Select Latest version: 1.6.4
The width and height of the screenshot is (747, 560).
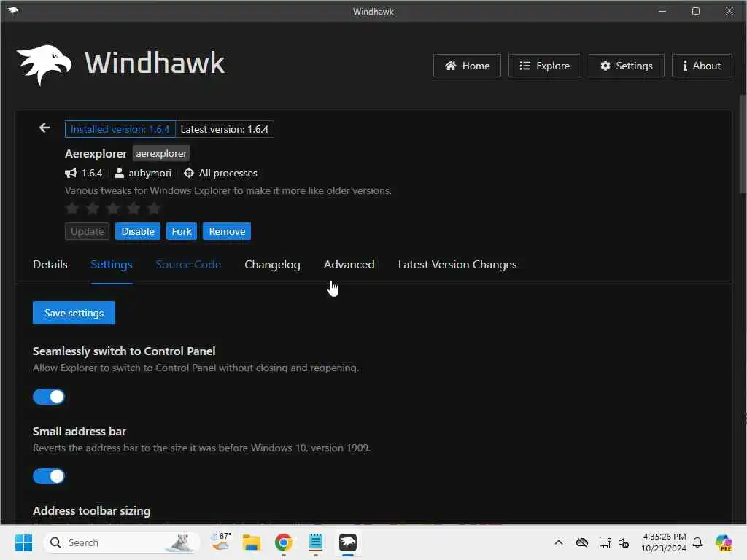(225, 129)
